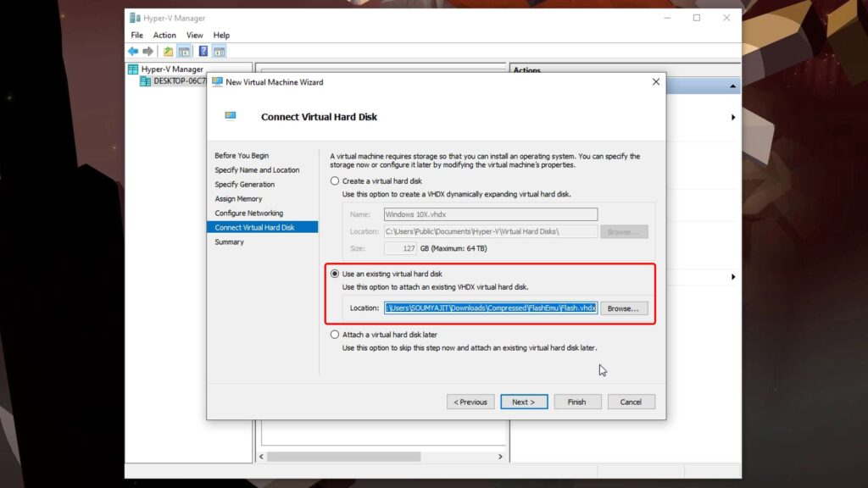Toggle the Show/Hide Console Tree toolbar icon

184,52
